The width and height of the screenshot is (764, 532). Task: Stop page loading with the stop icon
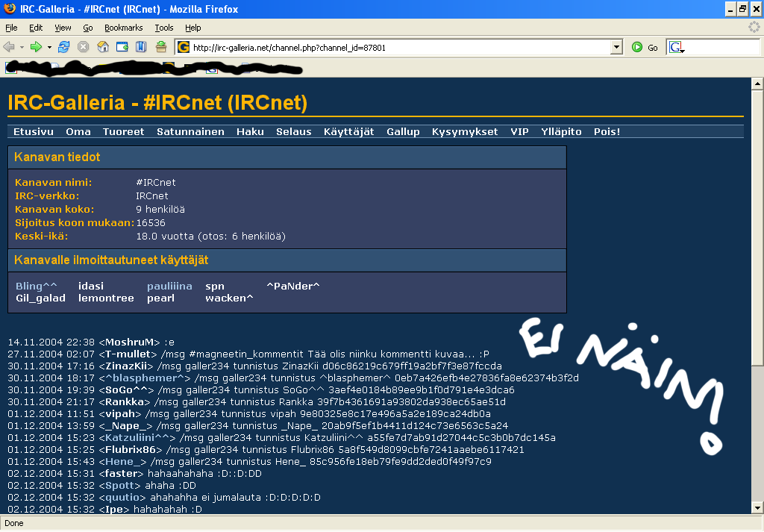[x=83, y=46]
